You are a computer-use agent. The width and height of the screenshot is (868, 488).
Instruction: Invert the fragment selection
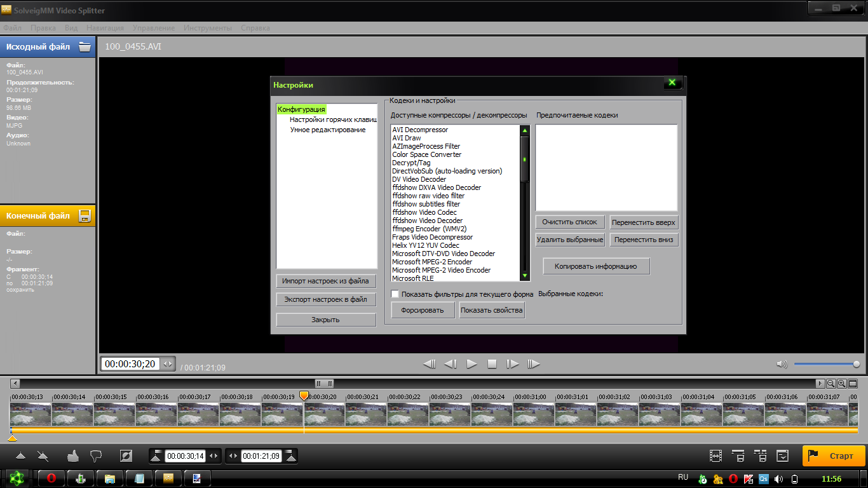tap(126, 456)
